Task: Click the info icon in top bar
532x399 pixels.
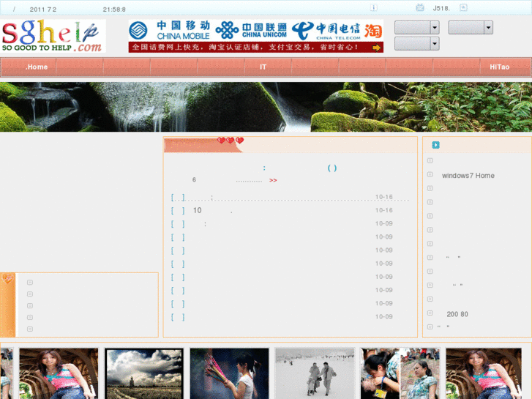Action: tap(373, 7)
